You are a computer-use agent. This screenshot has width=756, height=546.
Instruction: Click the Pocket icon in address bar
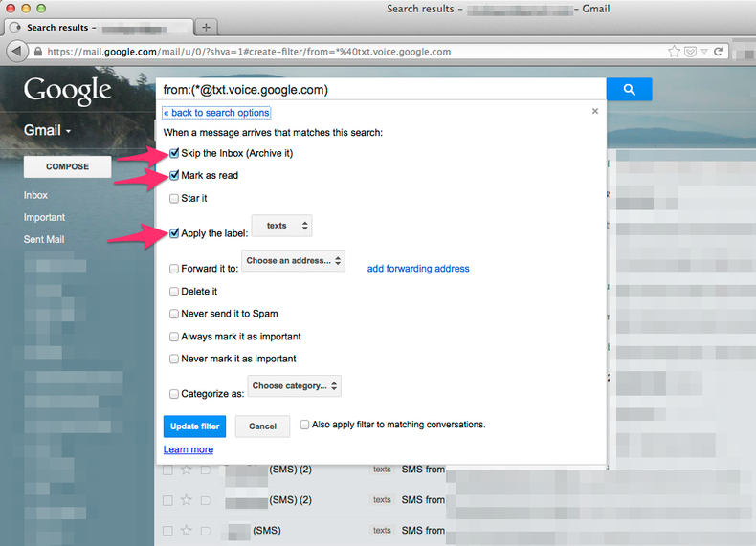690,52
